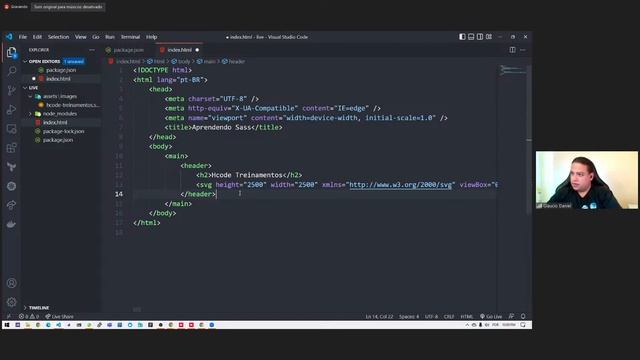Image resolution: width=640 pixels, height=360 pixels.
Task: Open the Help menu
Action: tap(151, 37)
